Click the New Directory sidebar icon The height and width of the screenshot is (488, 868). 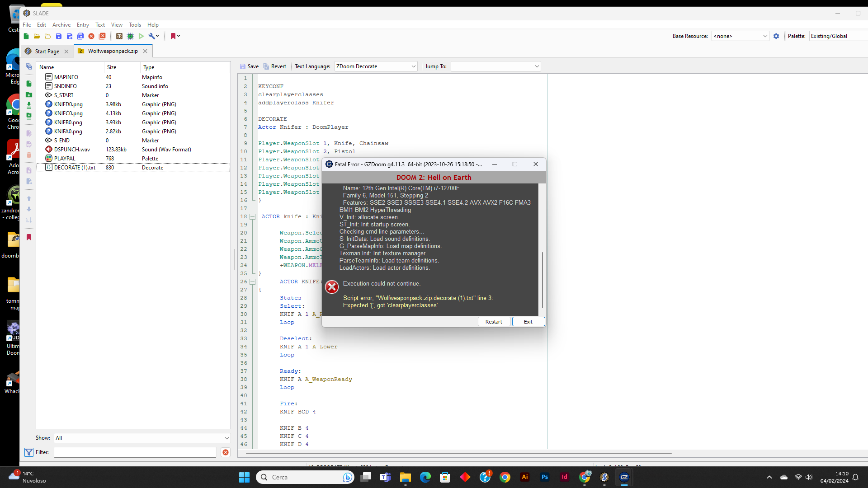(x=29, y=94)
